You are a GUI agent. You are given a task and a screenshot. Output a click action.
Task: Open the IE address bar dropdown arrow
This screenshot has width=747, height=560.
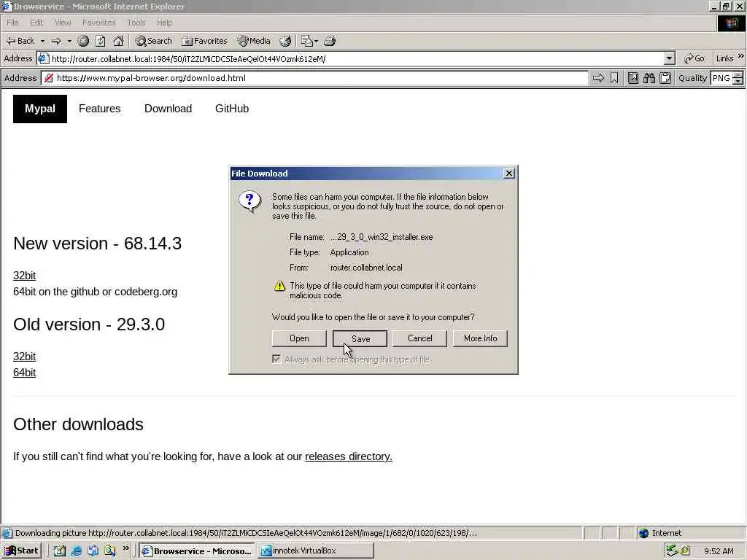[x=670, y=58]
